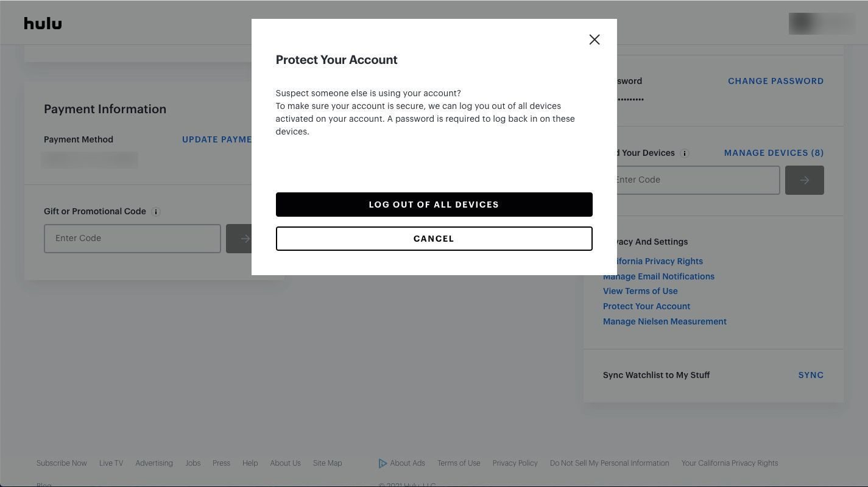Open the Change Password link

click(775, 81)
